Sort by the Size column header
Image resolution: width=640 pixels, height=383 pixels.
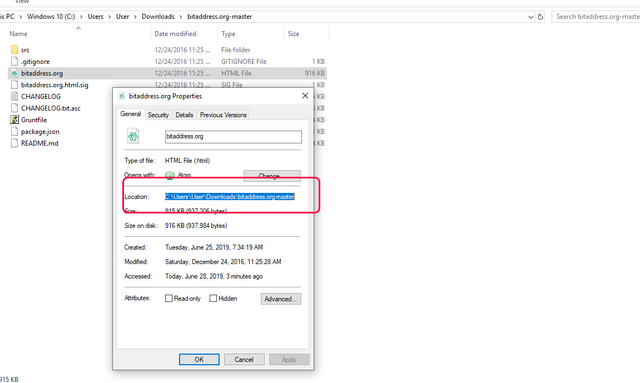(293, 34)
